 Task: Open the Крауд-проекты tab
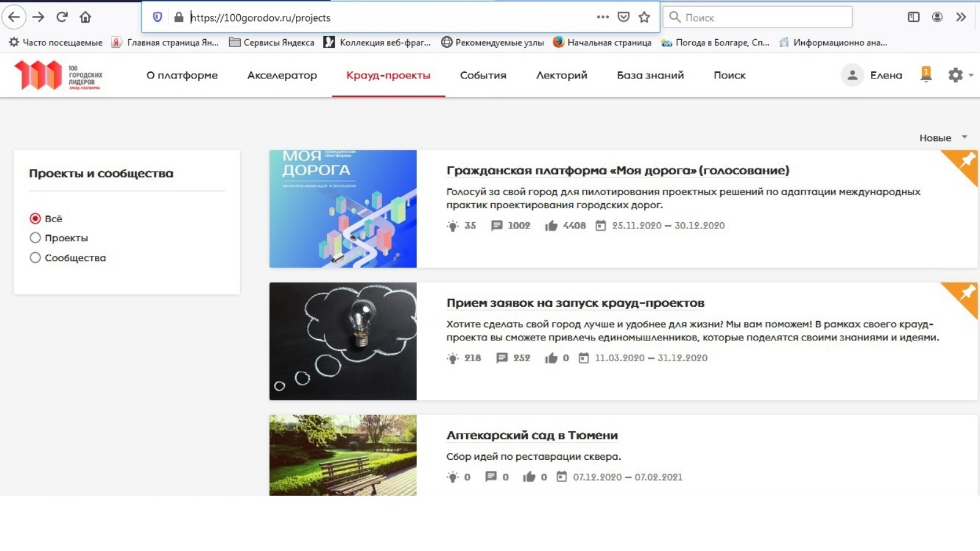click(388, 75)
